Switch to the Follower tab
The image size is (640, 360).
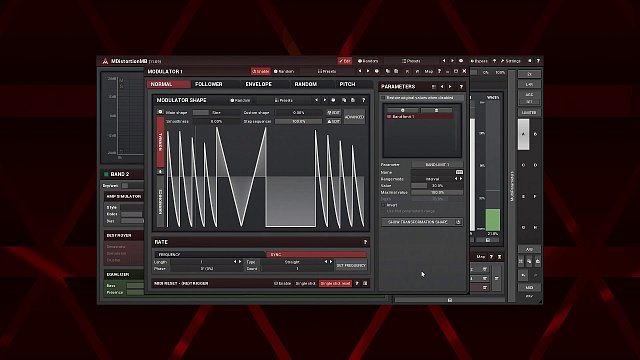click(x=209, y=84)
